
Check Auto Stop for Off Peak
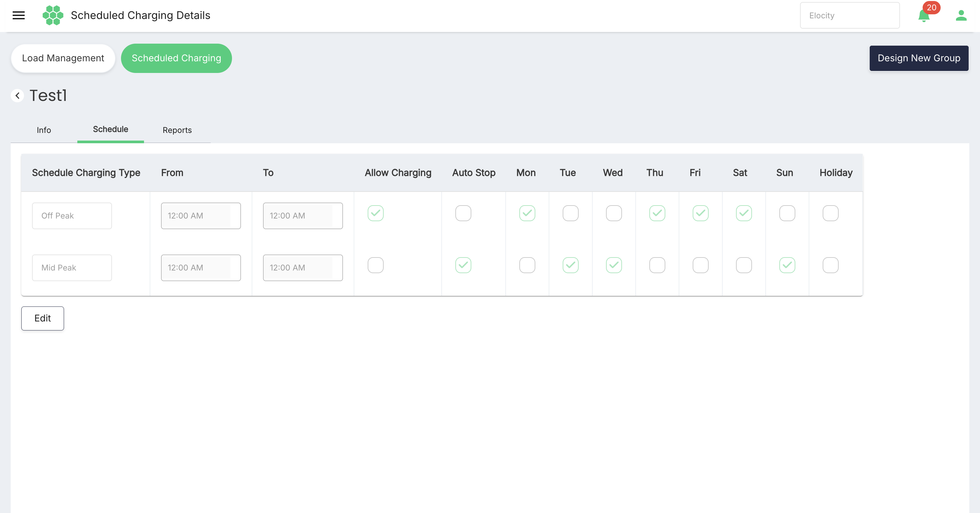[463, 213]
